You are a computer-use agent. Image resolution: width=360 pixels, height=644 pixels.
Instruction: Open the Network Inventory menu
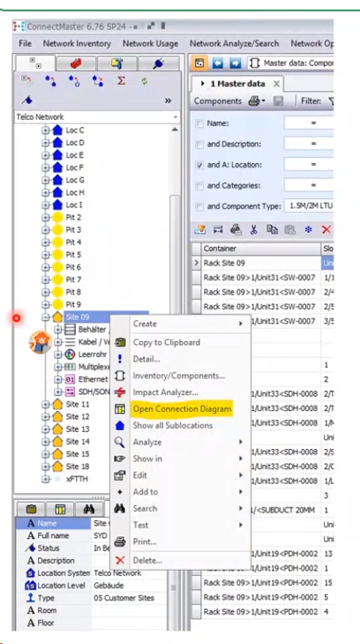click(x=77, y=44)
